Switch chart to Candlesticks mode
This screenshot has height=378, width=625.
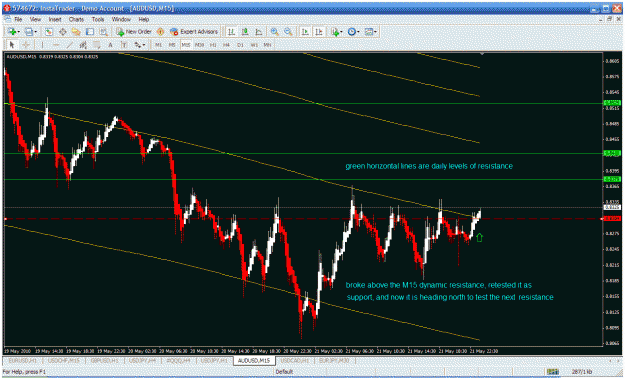tap(245, 32)
